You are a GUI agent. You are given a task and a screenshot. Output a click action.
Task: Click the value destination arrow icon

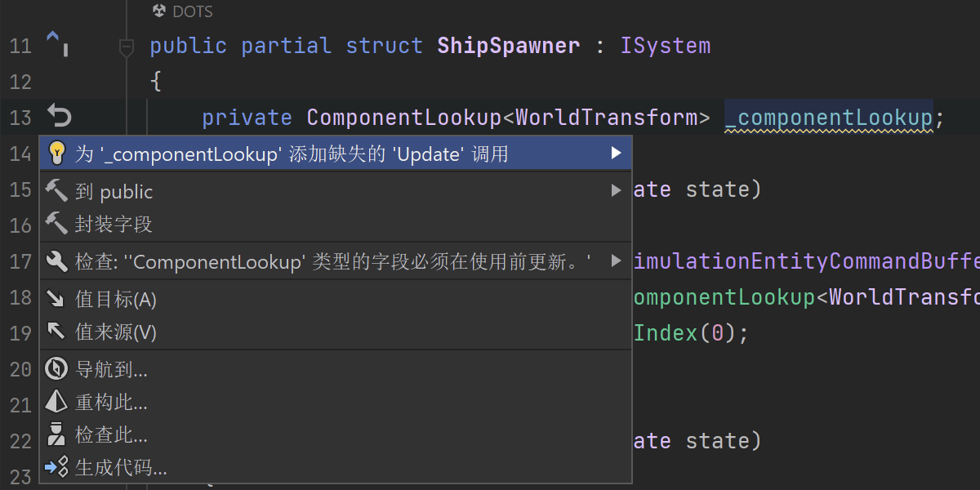coord(56,299)
